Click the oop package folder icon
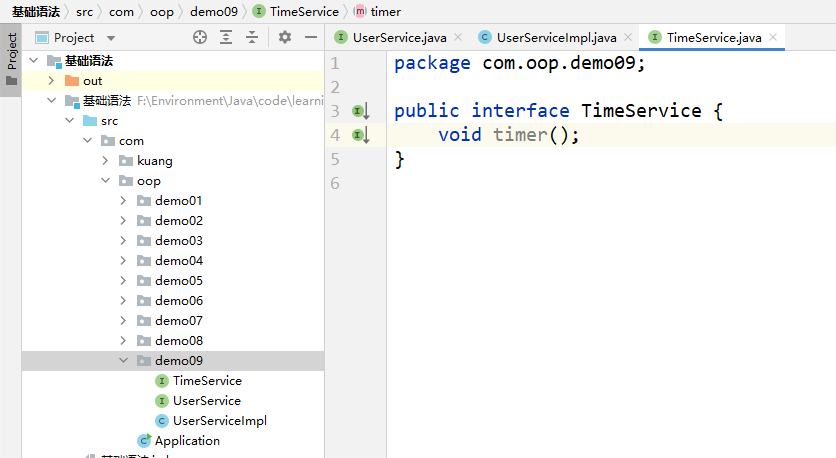This screenshot has height=458, width=836. [x=126, y=180]
